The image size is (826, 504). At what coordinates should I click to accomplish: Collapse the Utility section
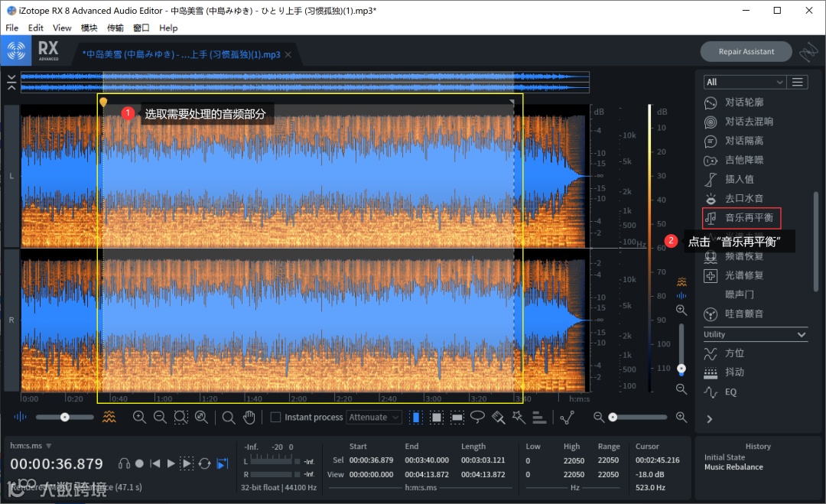tap(802, 334)
